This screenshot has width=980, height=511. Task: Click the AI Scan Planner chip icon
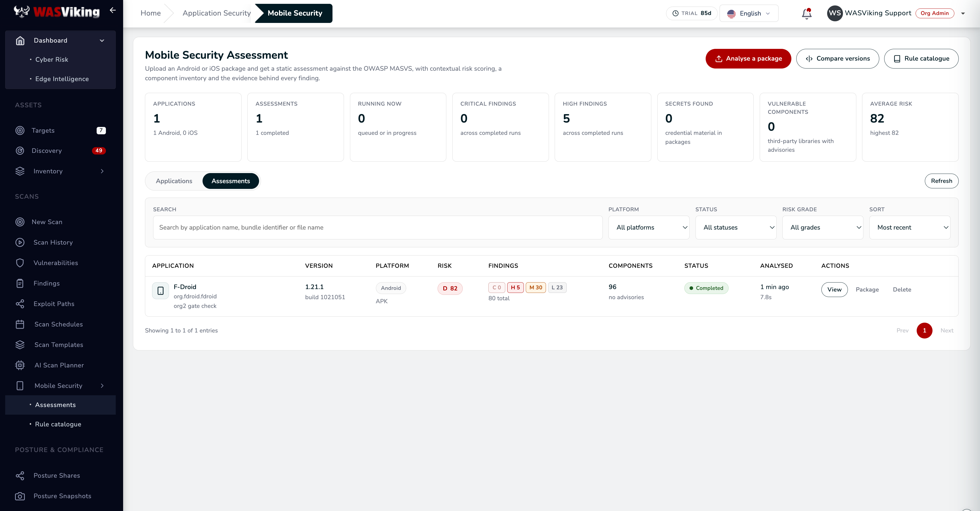pyautogui.click(x=20, y=365)
